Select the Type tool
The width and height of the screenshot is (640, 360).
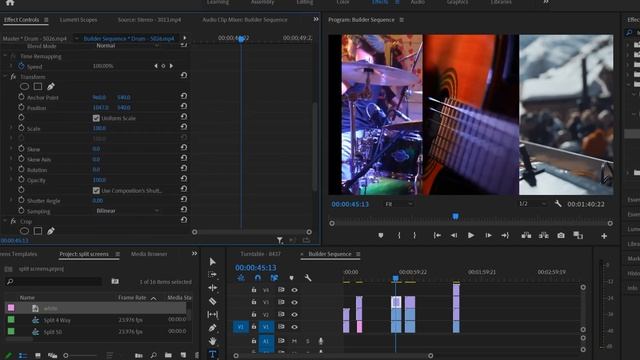[x=212, y=354]
